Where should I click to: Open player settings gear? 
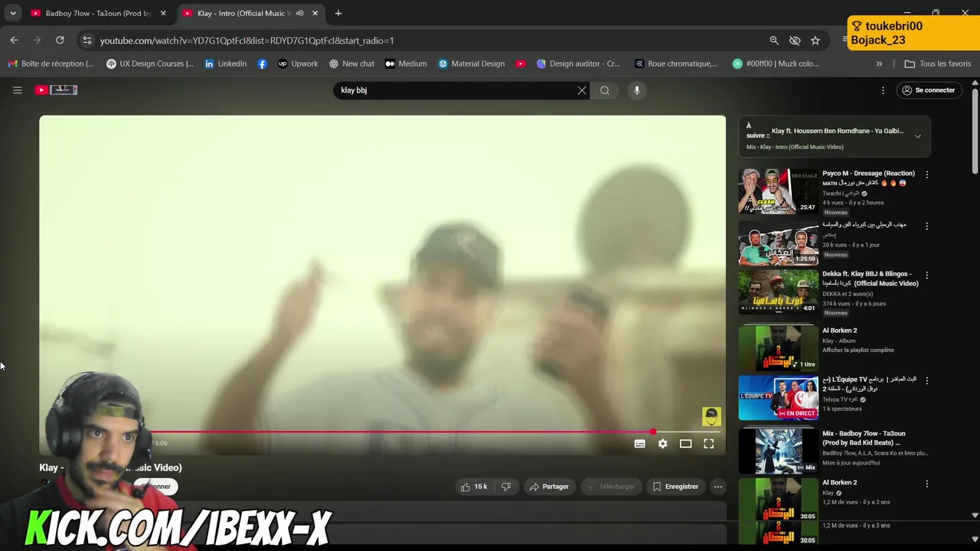click(662, 444)
